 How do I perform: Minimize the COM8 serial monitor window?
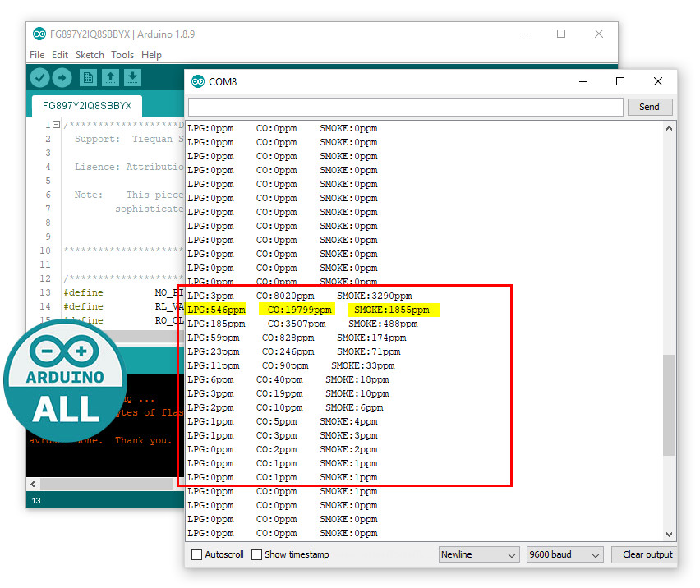point(583,81)
